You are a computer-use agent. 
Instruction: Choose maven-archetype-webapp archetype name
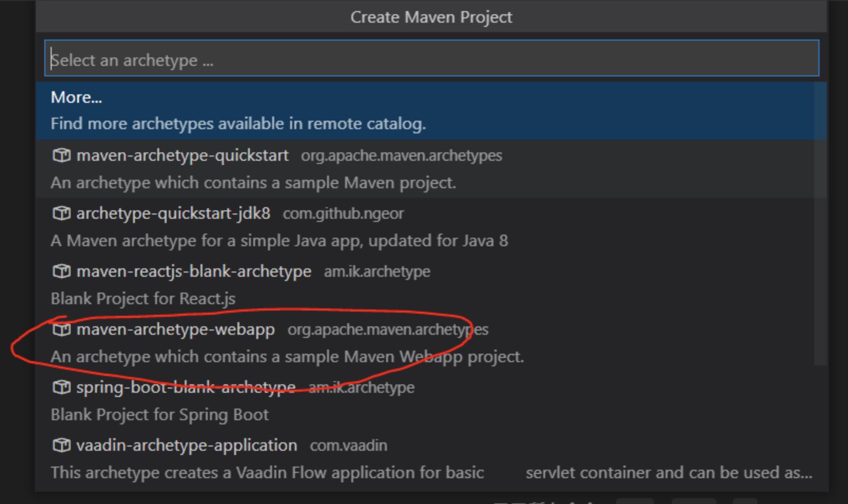(x=176, y=329)
